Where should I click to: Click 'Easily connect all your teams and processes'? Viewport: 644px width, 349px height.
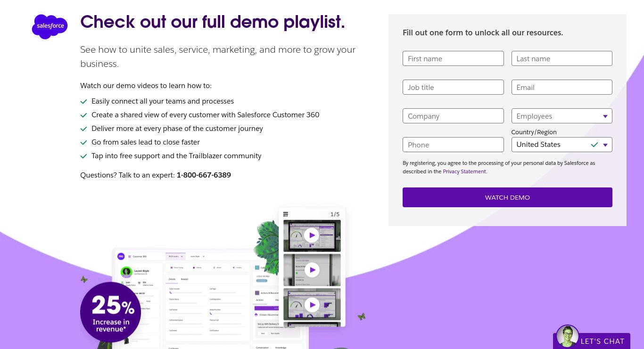pyautogui.click(x=163, y=101)
